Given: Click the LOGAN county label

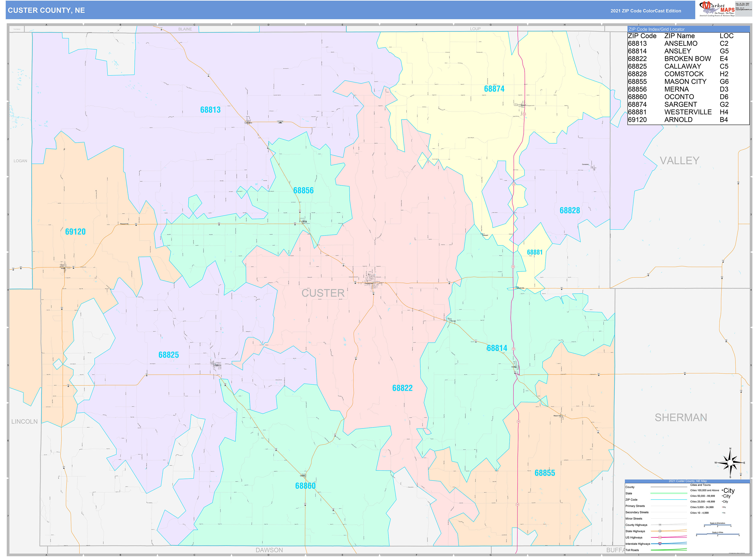Looking at the screenshot, I should click(x=20, y=161).
